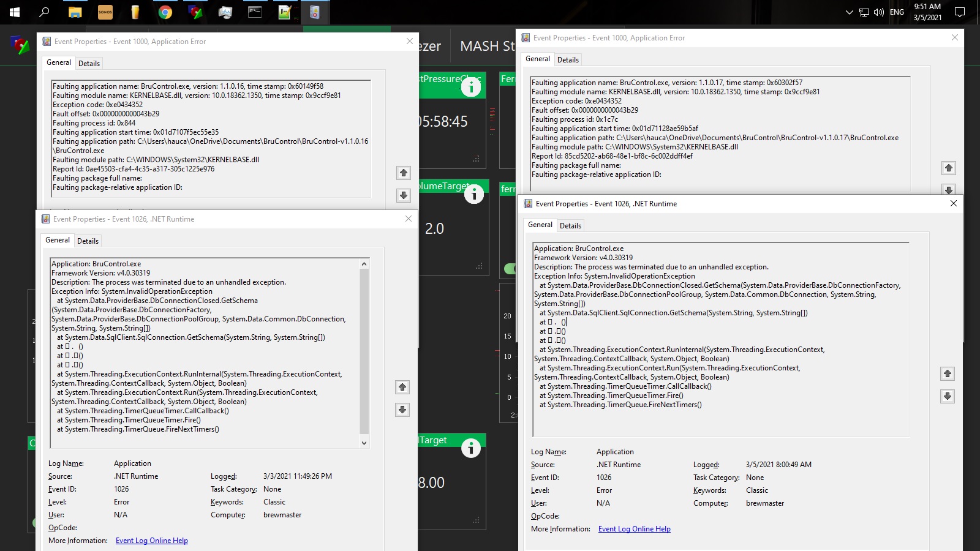
Task: Click 'Faulting process id: 0x844' line
Action: (94, 123)
